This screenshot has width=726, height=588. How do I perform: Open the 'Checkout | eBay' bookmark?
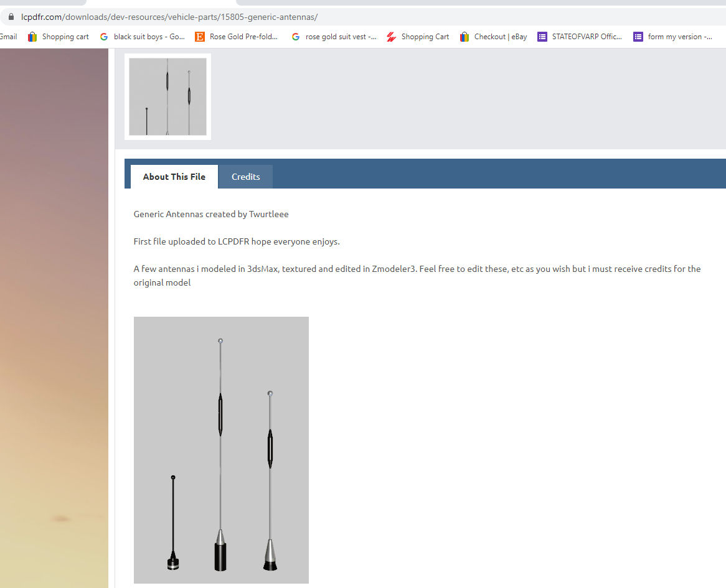point(494,37)
